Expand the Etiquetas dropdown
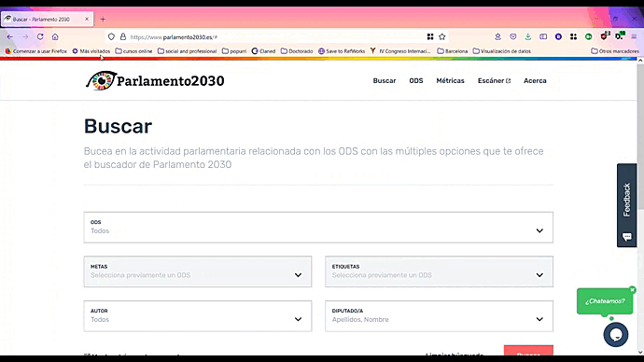 click(439, 271)
